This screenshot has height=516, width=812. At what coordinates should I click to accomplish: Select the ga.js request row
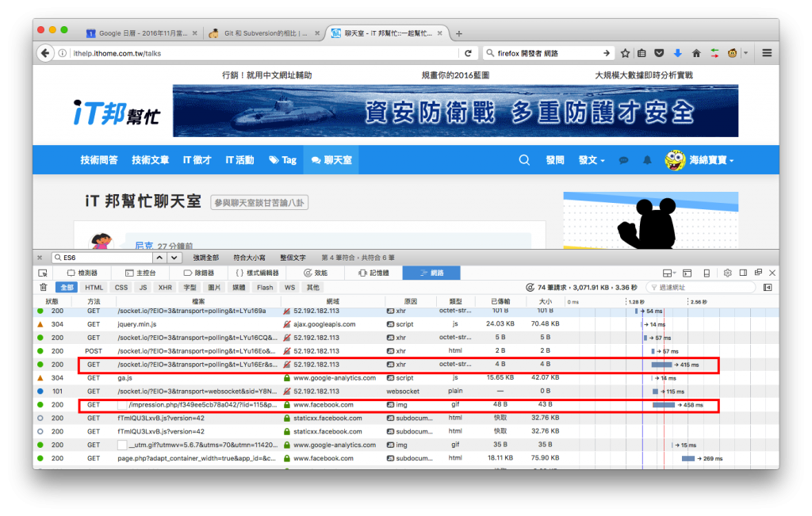pos(405,378)
